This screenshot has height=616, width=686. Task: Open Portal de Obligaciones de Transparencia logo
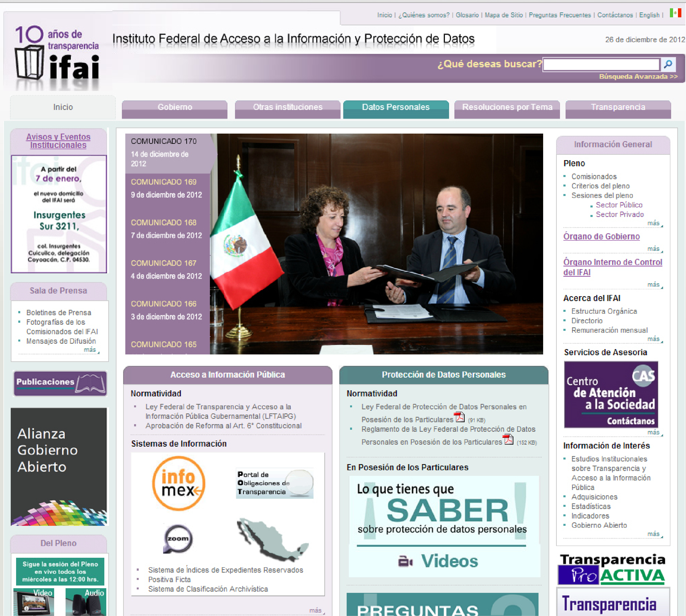coord(274,483)
